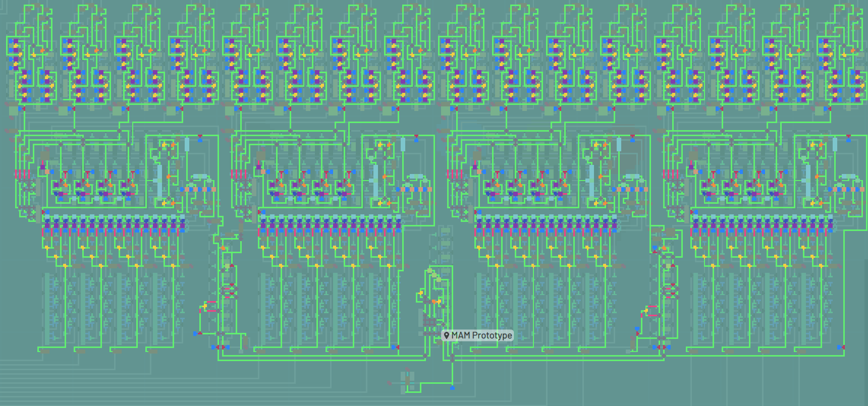Select pink striped block on leftmost module's edge
The image size is (868, 406).
[x=22, y=174]
